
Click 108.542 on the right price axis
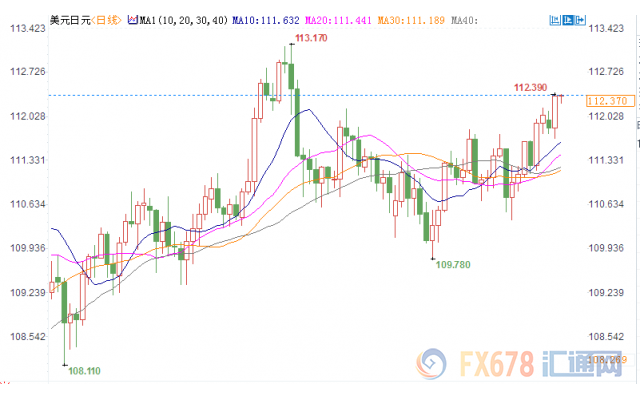(606, 337)
